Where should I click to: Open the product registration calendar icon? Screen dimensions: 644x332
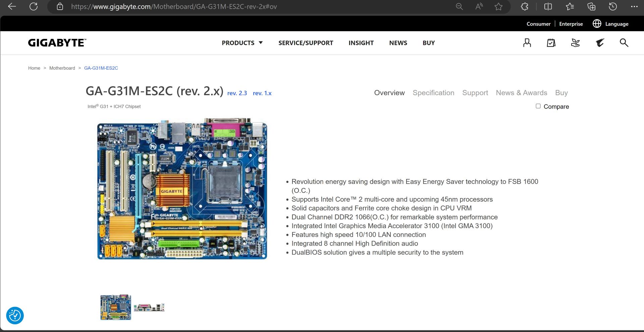[551, 43]
